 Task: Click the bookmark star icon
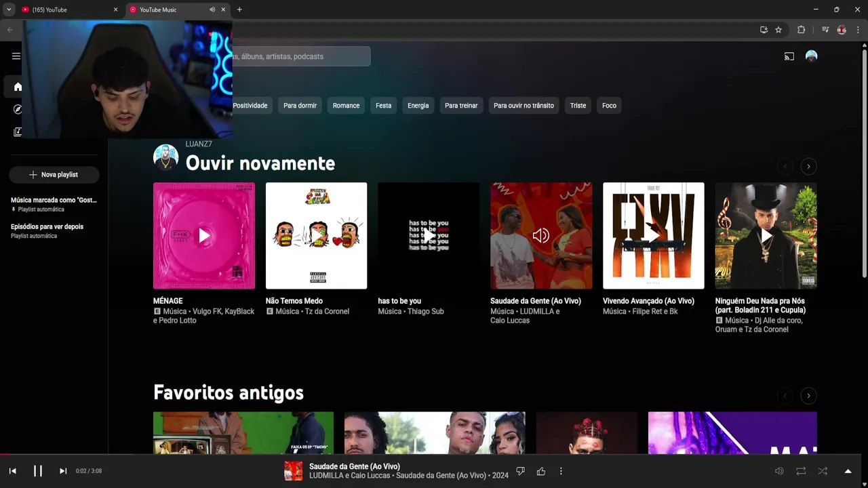(778, 30)
